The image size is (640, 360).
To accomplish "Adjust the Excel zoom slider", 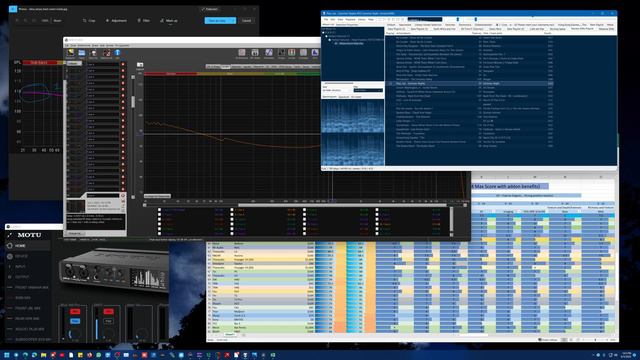I will (x=596, y=340).
